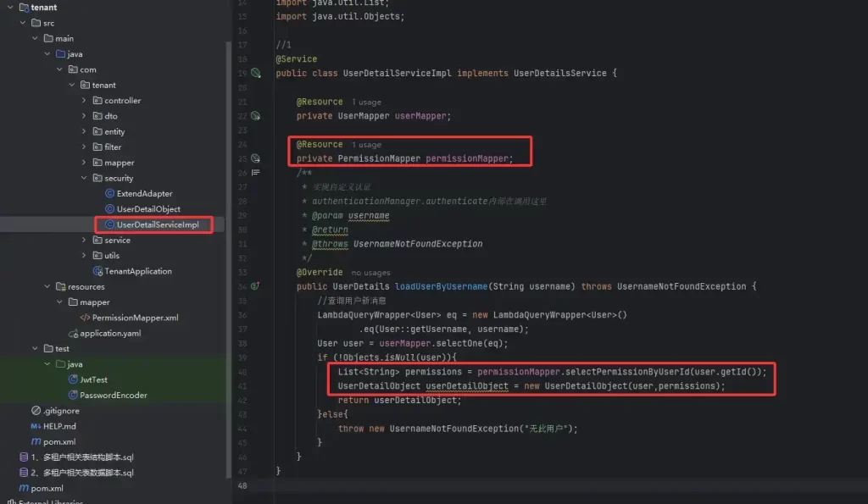
Task: Click the 'no usages' hint above loadUserByUsername
Action: point(370,273)
